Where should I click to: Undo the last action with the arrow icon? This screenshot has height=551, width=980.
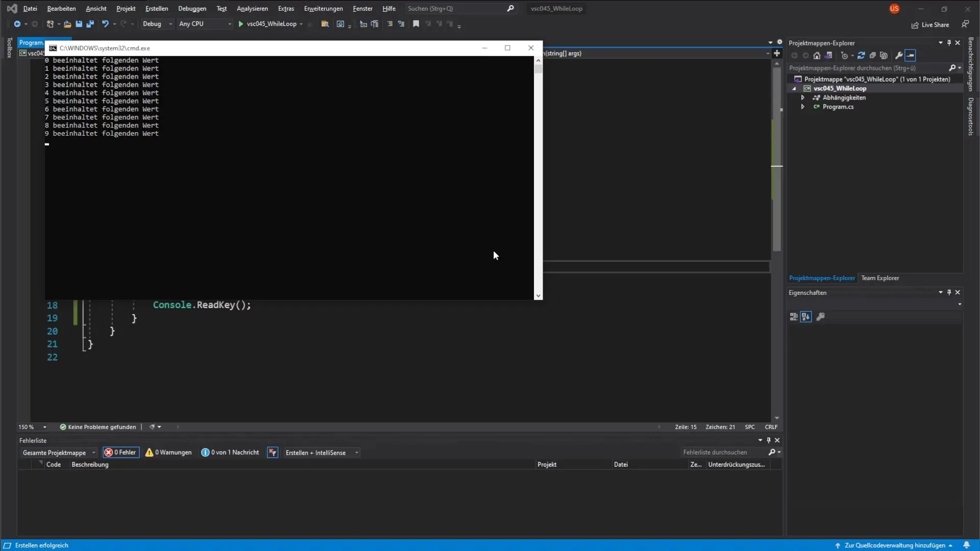(x=105, y=24)
